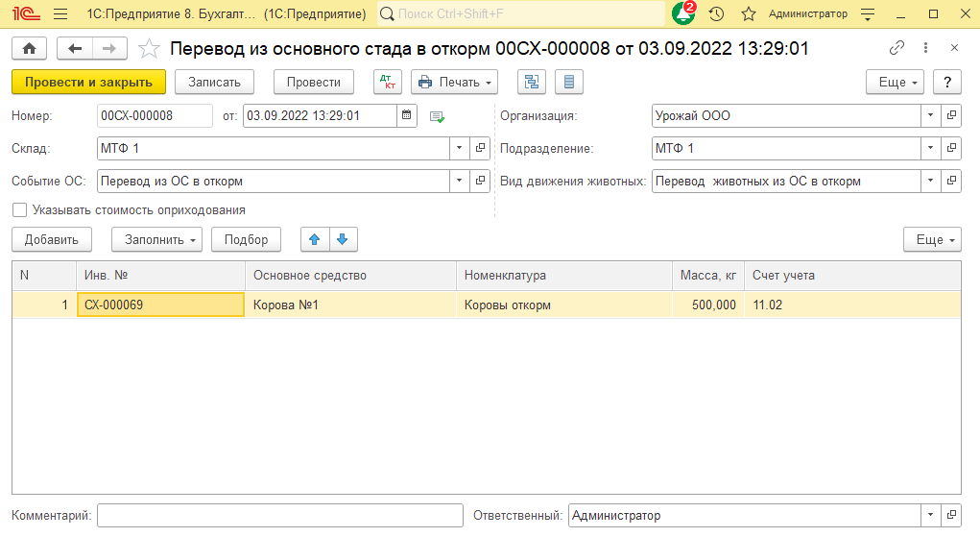The image size is (980, 537).
Task: Open top Еще menu
Action: [x=899, y=82]
